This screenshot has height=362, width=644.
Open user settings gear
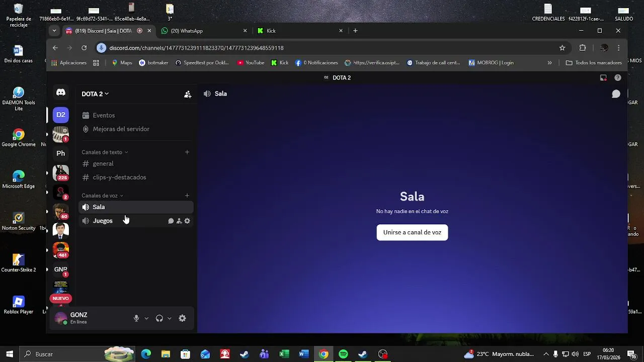(x=182, y=318)
